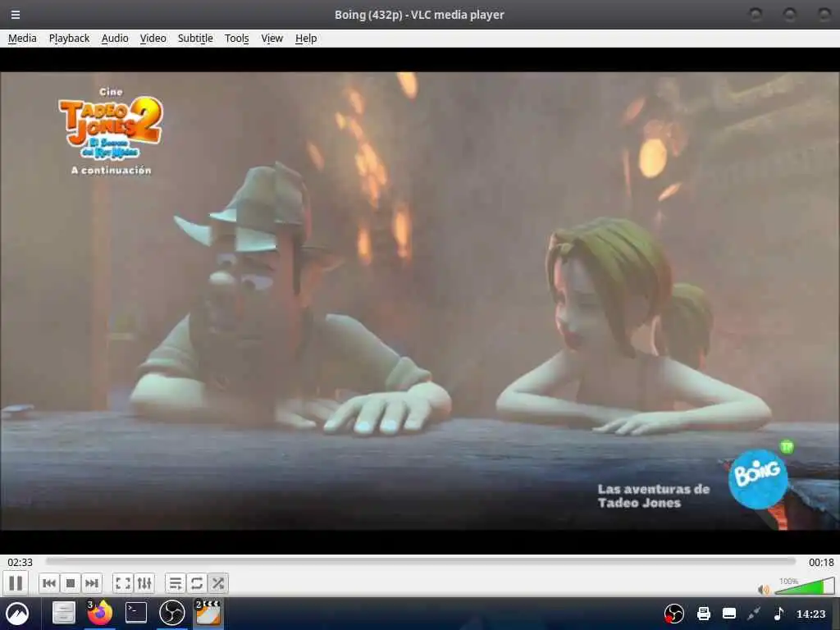Image resolution: width=840 pixels, height=630 pixels.
Task: Click the keyboard layout tray icon
Action: [x=729, y=614]
